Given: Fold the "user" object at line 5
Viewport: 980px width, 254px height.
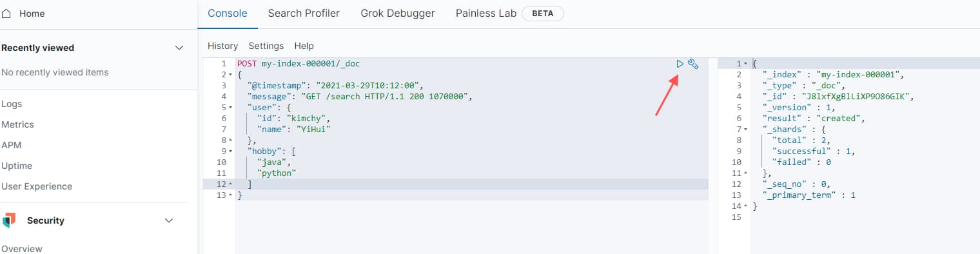Looking at the screenshot, I should click(231, 108).
